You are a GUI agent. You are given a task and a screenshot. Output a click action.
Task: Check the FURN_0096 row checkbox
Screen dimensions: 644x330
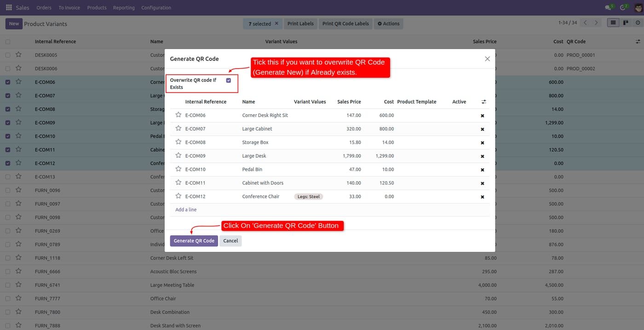pyautogui.click(x=8, y=190)
